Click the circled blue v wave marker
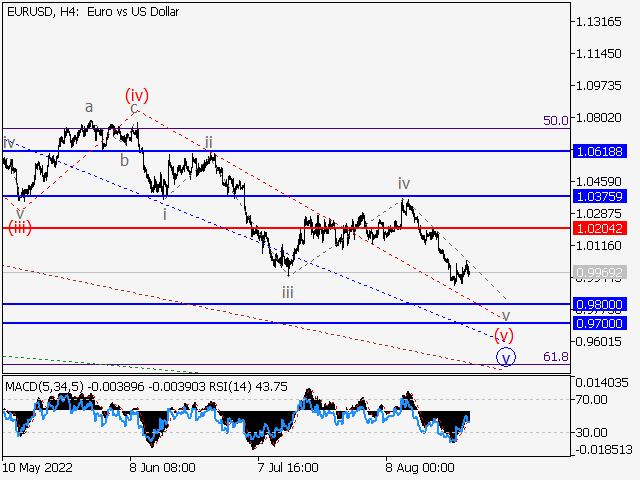This screenshot has width=640, height=480. click(x=506, y=357)
